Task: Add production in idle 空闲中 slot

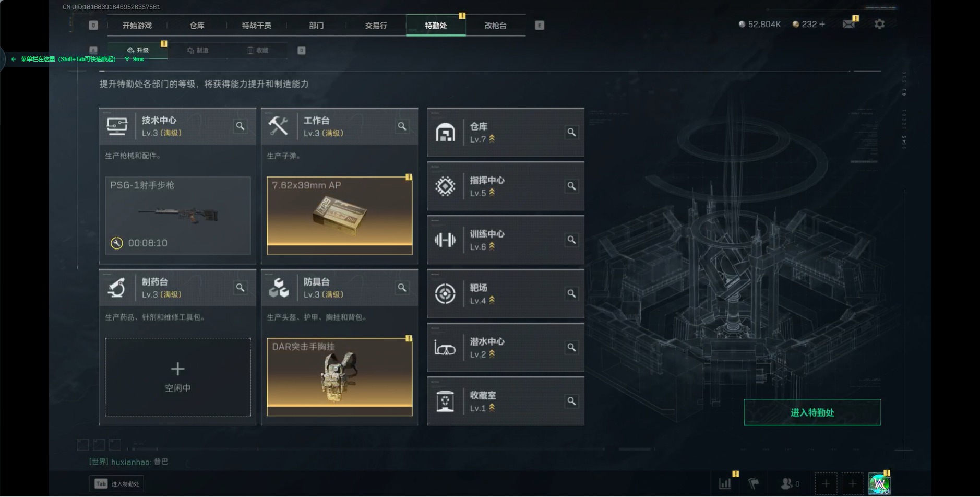Action: [177, 377]
